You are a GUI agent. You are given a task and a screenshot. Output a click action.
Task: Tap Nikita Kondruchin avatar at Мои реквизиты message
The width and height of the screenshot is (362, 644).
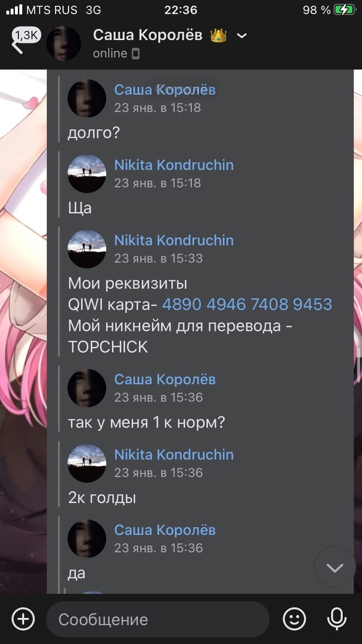[x=86, y=249]
